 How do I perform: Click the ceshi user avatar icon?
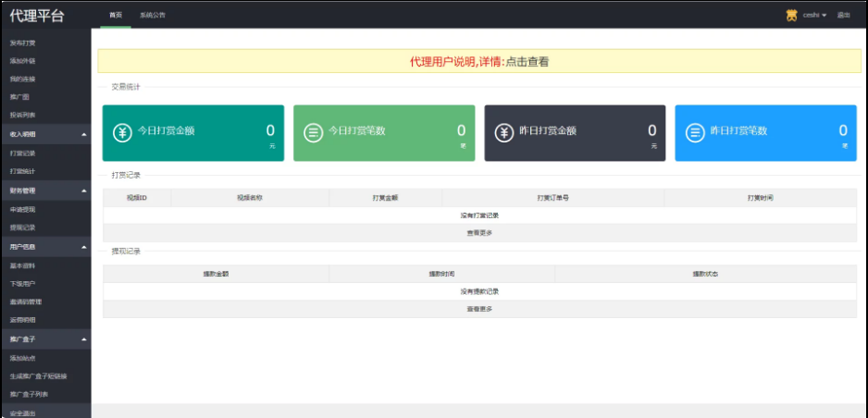point(792,15)
